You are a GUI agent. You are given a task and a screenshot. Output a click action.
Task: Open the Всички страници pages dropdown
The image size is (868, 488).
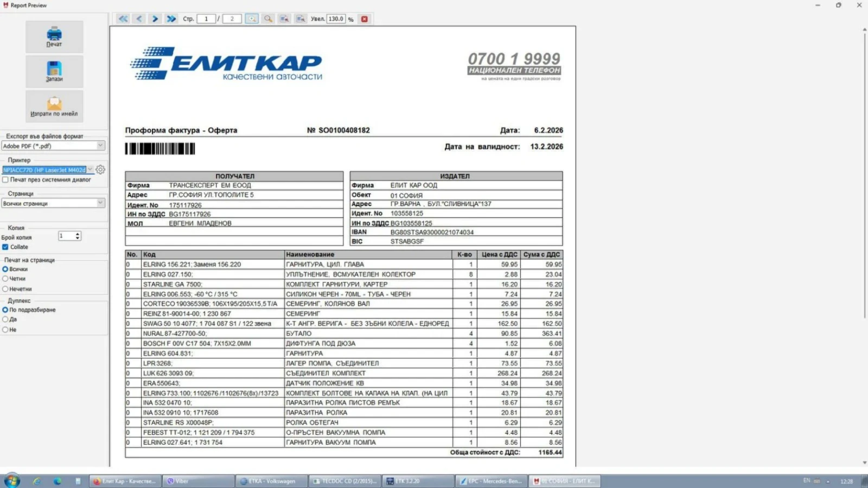(53, 203)
